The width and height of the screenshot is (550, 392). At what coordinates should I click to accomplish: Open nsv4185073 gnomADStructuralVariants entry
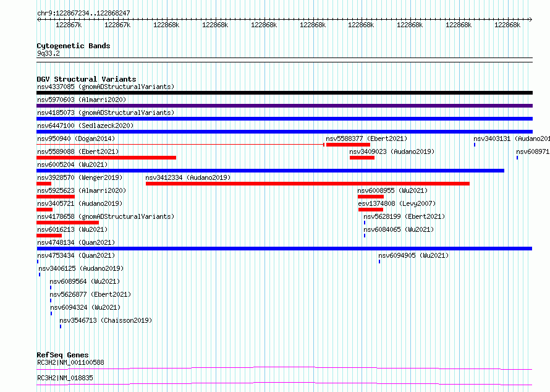[x=106, y=113]
